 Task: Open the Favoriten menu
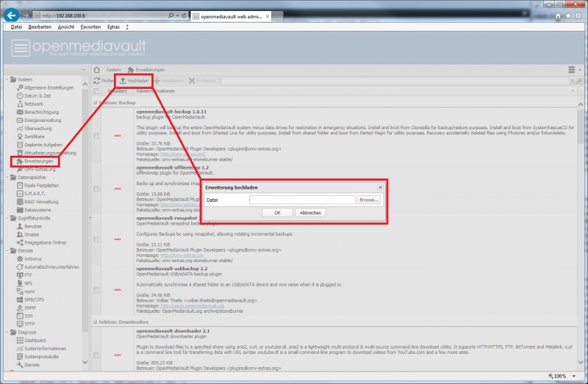pos(90,27)
